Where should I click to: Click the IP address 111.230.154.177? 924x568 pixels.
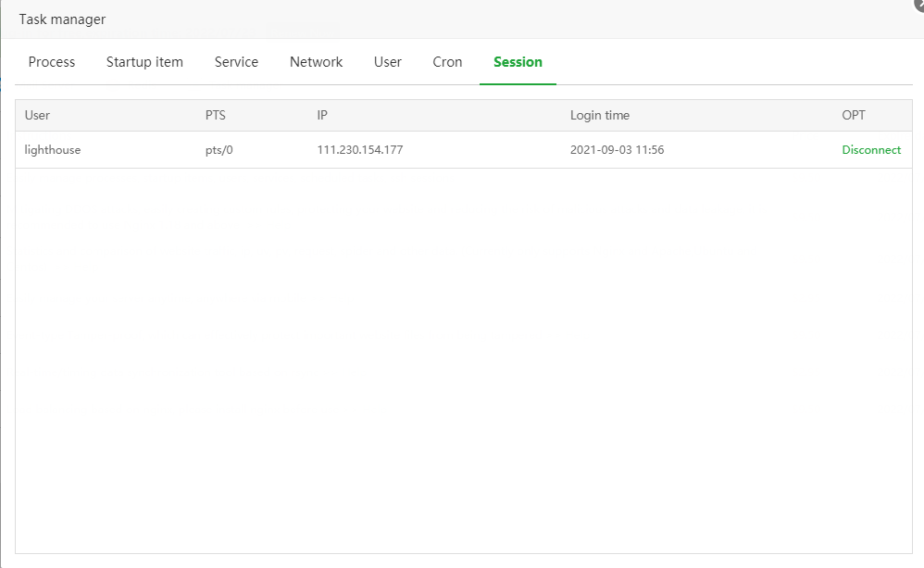pos(360,150)
